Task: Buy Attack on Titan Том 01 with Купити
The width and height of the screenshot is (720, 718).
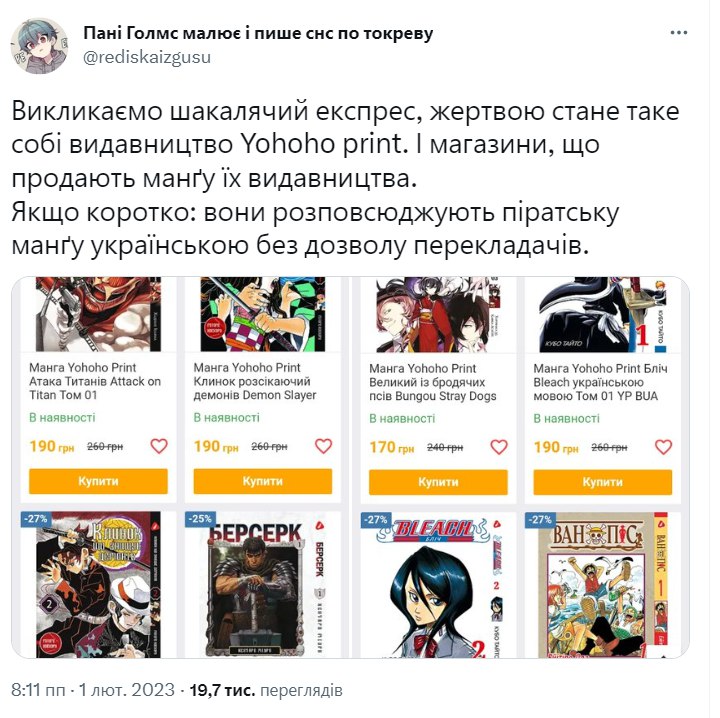Action: 98,481
